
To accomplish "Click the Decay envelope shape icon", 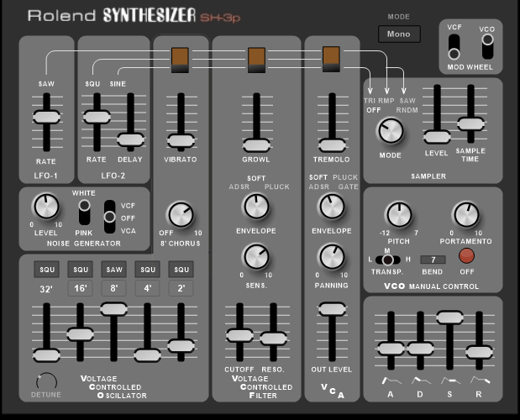I will 420,381.
